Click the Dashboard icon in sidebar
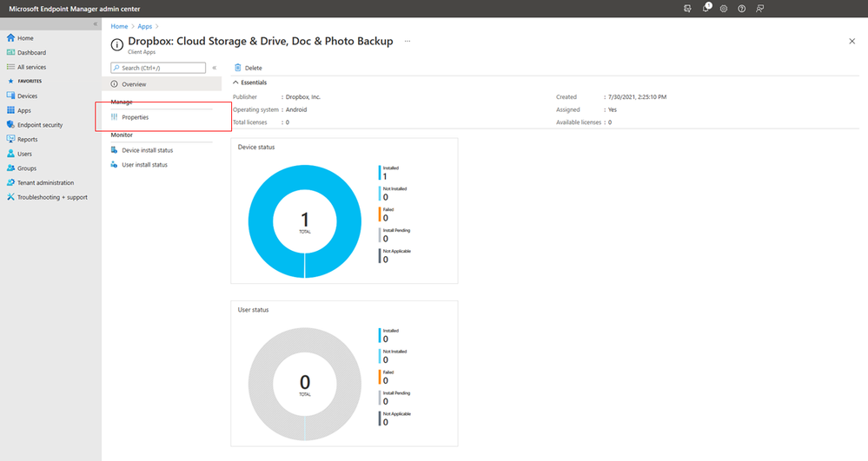Viewport: 868px width, 461px height. tap(10, 52)
